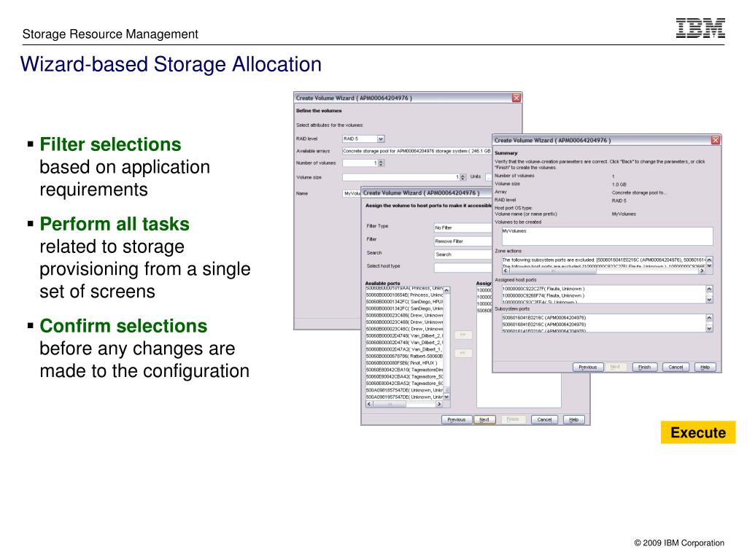Viewport: 747px width, 560px height.
Task: Select port 50060B000010654E Princess
Action: pos(404,295)
